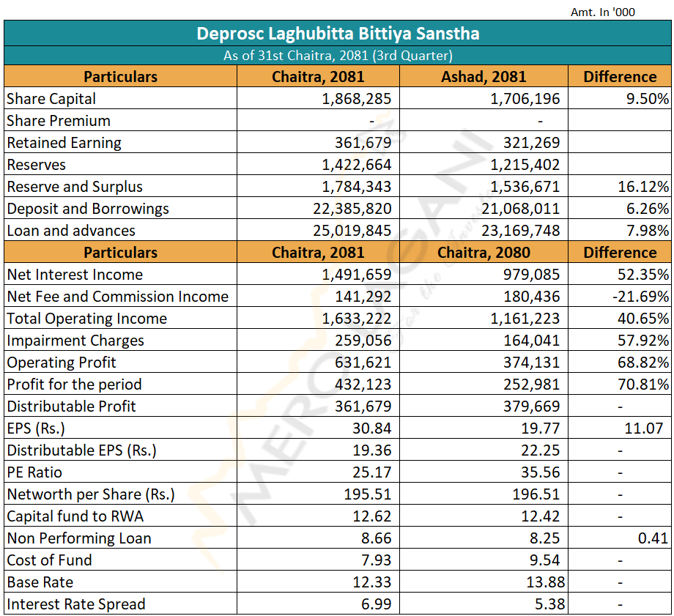This screenshot has width=674, height=616.
Task: Click the Deprosc Laghubitta Bittiya Sanstha title
Action: click(x=338, y=34)
